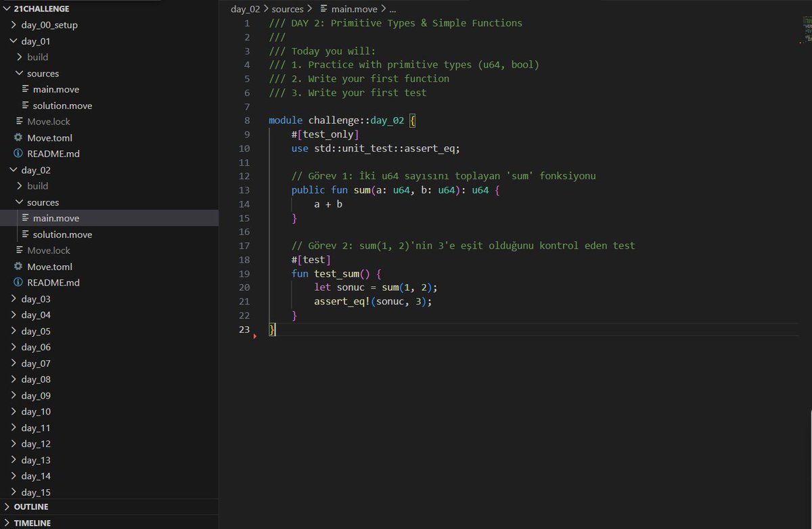Click file icon of main.move in day_02
The width and height of the screenshot is (812, 529).
(26, 218)
